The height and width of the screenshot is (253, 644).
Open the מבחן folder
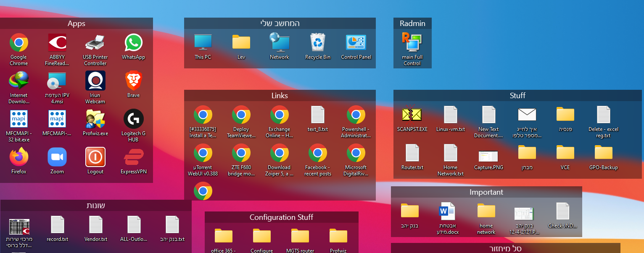pyautogui.click(x=527, y=153)
